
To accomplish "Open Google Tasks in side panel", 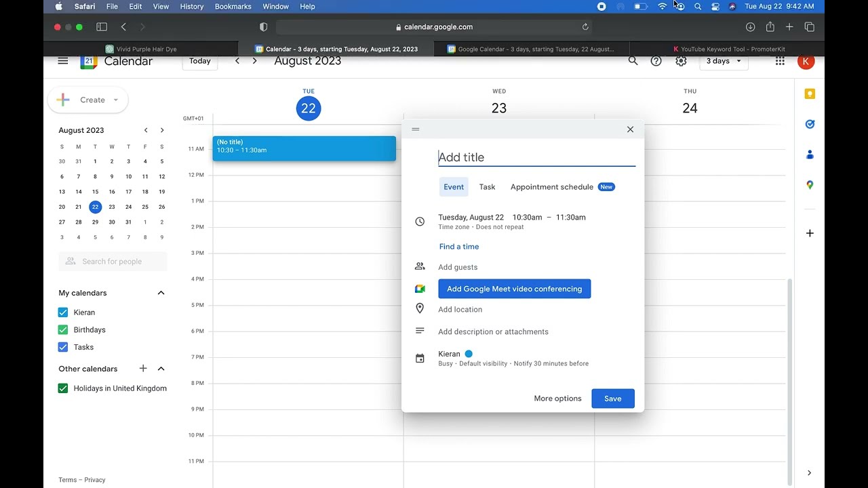I will pos(810,124).
